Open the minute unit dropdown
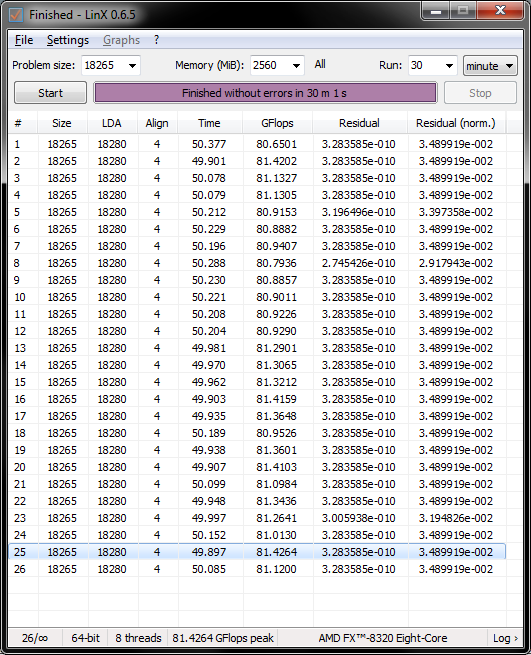The height and width of the screenshot is (655, 531). (x=490, y=66)
